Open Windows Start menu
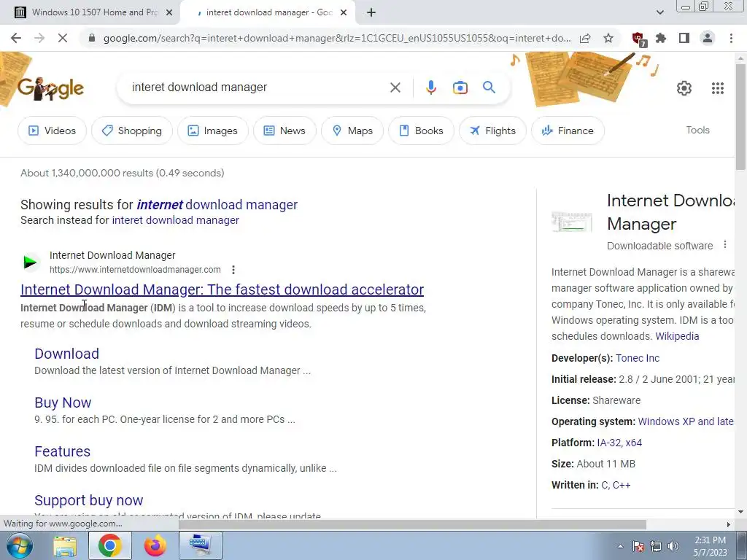This screenshot has width=747, height=560. click(x=18, y=545)
